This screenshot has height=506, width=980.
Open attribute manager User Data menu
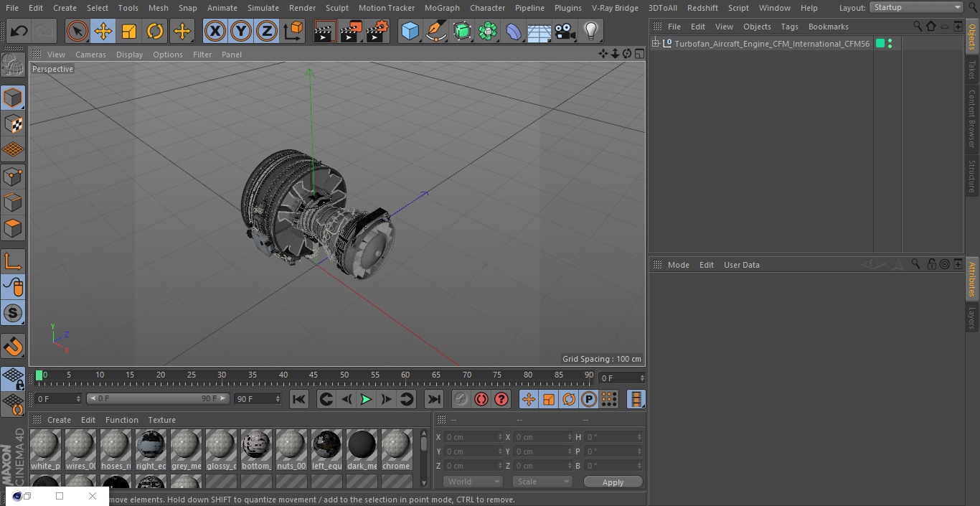click(741, 265)
